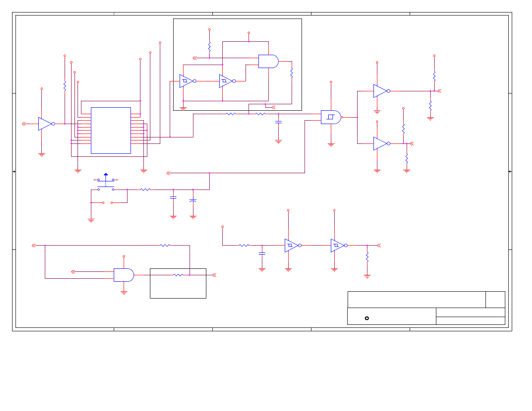Select the pull-up resistor above the upper-right inverter output

tap(434, 76)
